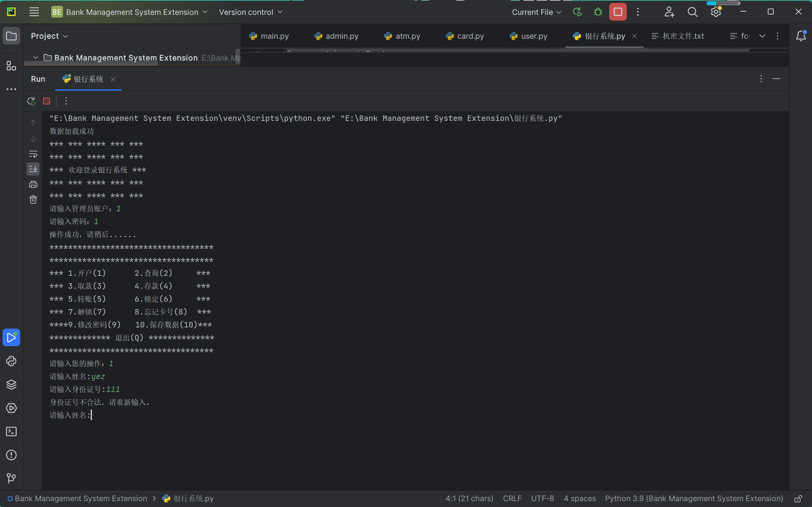Click the console input line 请输入姓名
This screenshot has height=507, width=812.
70,415
